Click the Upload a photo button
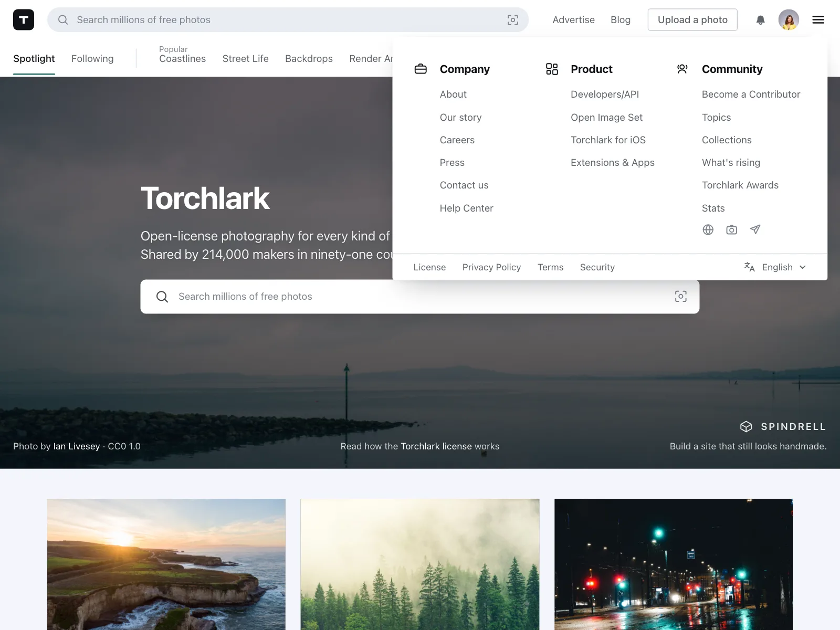Image resolution: width=840 pixels, height=630 pixels. point(692,20)
